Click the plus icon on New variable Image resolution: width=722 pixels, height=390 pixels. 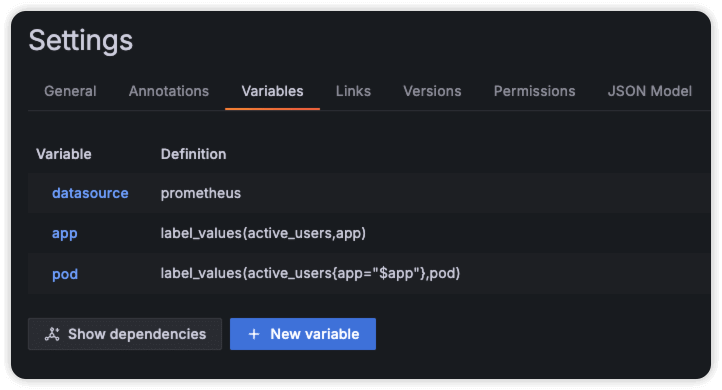tap(254, 334)
